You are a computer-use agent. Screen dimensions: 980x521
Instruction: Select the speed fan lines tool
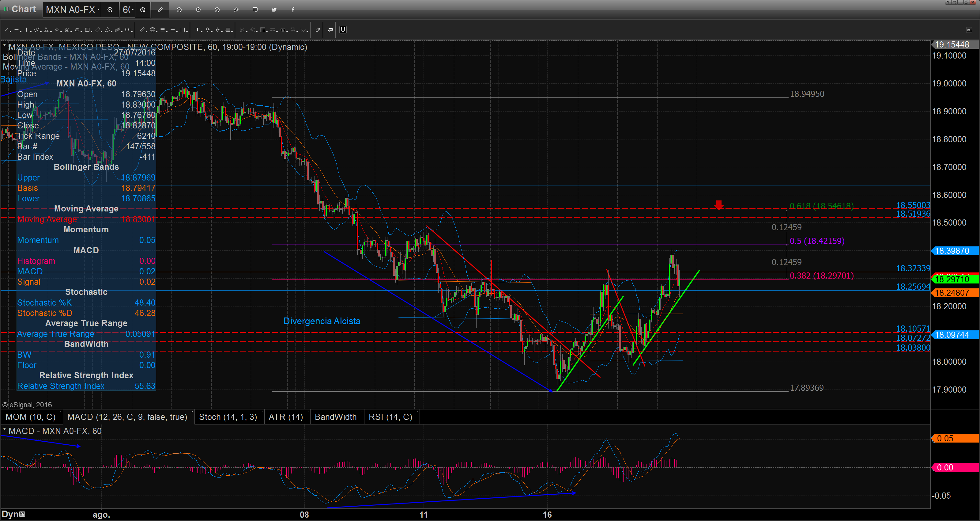tap(47, 30)
